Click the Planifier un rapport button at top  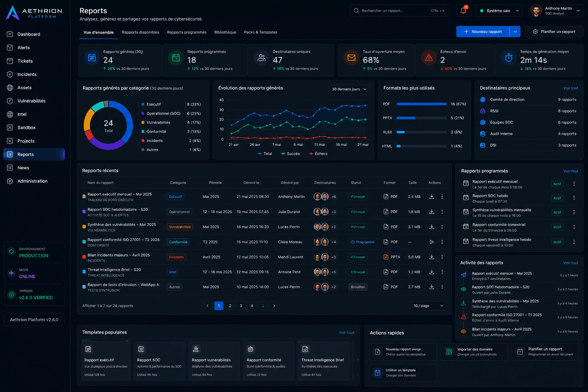[554, 32]
